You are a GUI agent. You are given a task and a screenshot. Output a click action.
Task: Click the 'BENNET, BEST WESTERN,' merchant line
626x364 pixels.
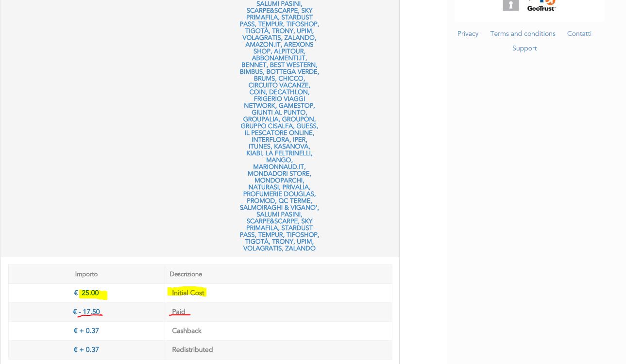pyautogui.click(x=279, y=65)
